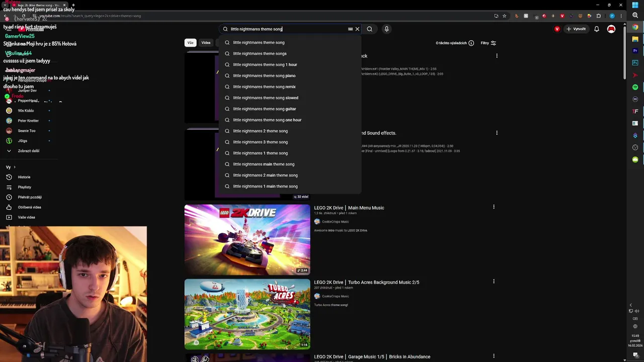Open 'Turbo Acres Background Music 2/5' title
The height and width of the screenshot is (362, 644).
point(367,282)
